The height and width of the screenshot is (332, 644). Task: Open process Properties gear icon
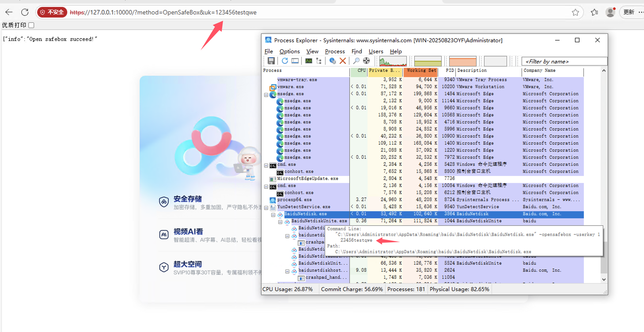pyautogui.click(x=333, y=61)
